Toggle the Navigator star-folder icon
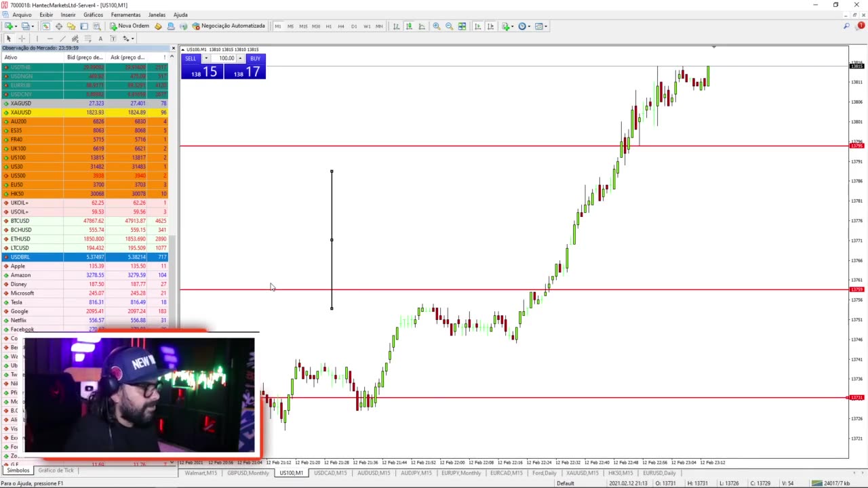 coord(71,26)
